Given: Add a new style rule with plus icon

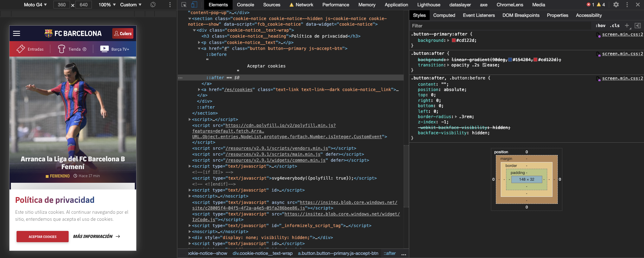Looking at the screenshot, I should click(627, 25).
